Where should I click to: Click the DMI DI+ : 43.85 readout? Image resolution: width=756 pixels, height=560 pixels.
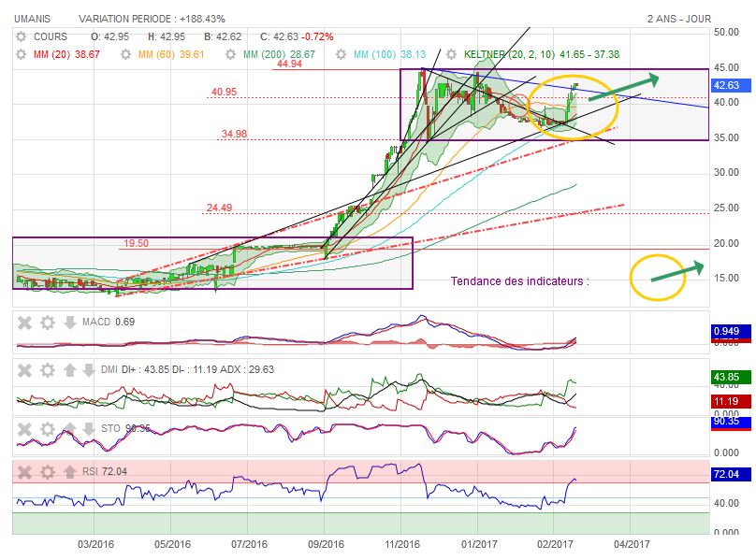[x=135, y=369]
